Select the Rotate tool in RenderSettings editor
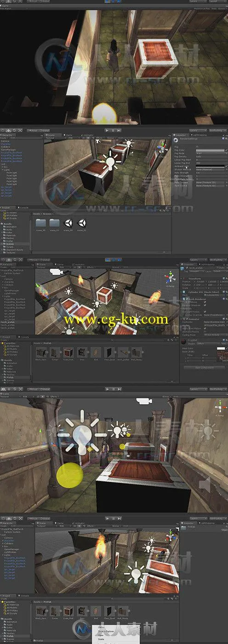 pos(14,130)
